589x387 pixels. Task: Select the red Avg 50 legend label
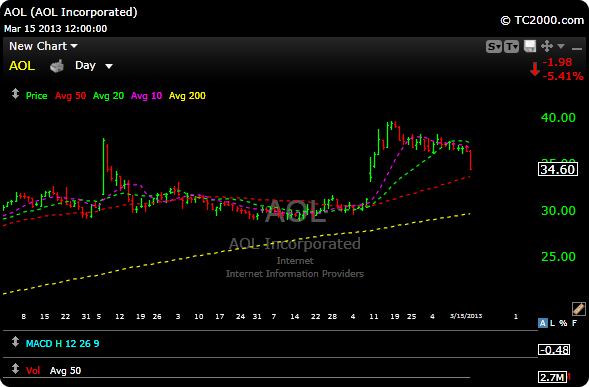point(71,96)
